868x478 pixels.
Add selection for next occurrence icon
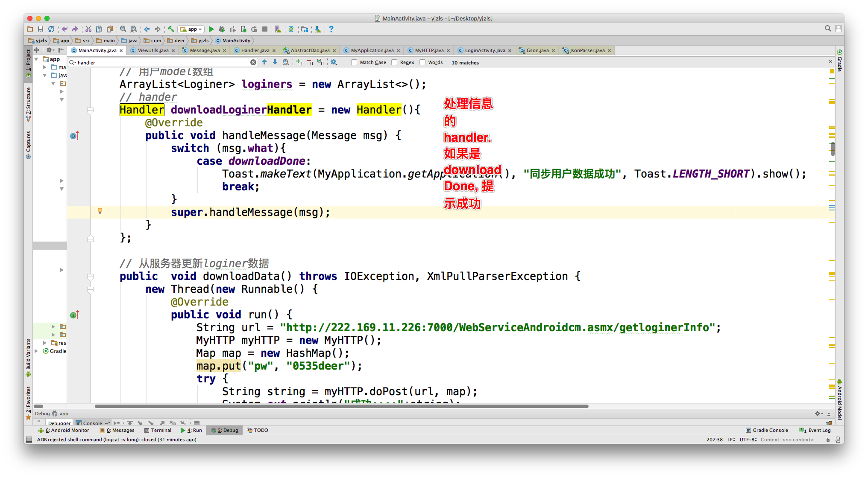tap(299, 62)
